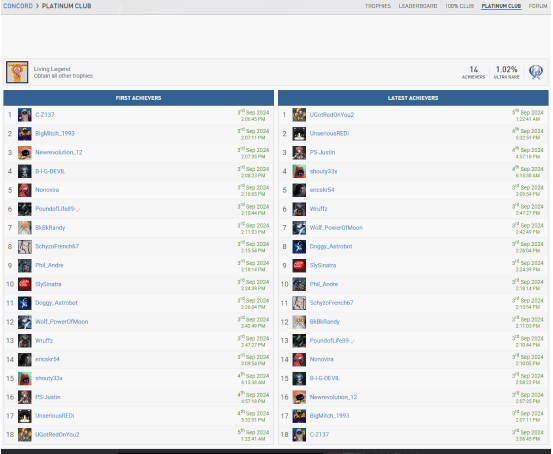
Task: Click SlySinatra's red avatar in First Achievers
Action: click(x=25, y=284)
